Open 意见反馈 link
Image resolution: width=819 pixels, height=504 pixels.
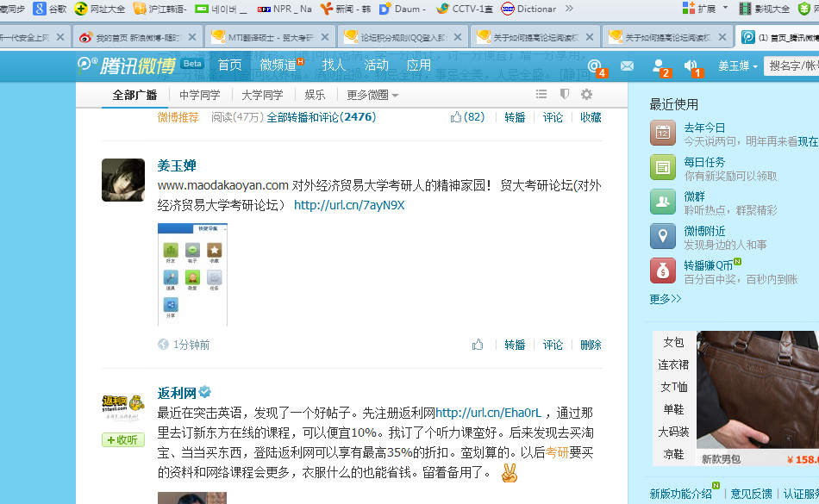pyautogui.click(x=751, y=493)
